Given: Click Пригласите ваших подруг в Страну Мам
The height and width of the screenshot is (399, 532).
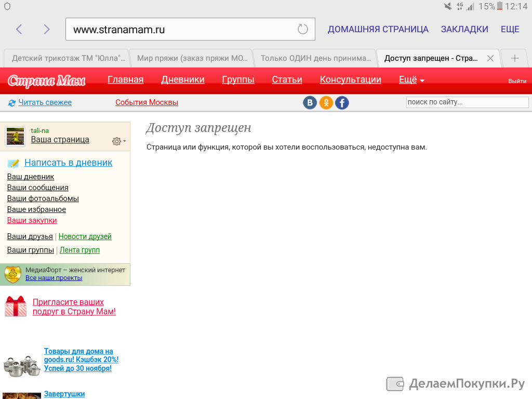Looking at the screenshot, I should pyautogui.click(x=74, y=307).
